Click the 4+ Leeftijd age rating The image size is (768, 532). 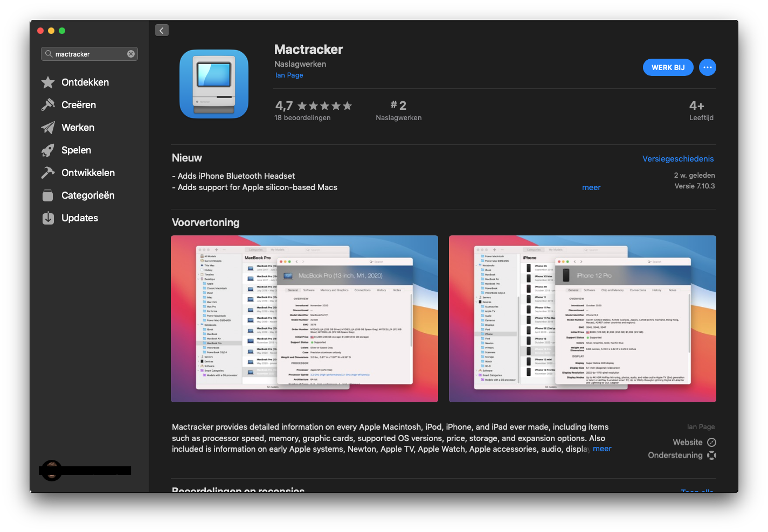(x=701, y=110)
